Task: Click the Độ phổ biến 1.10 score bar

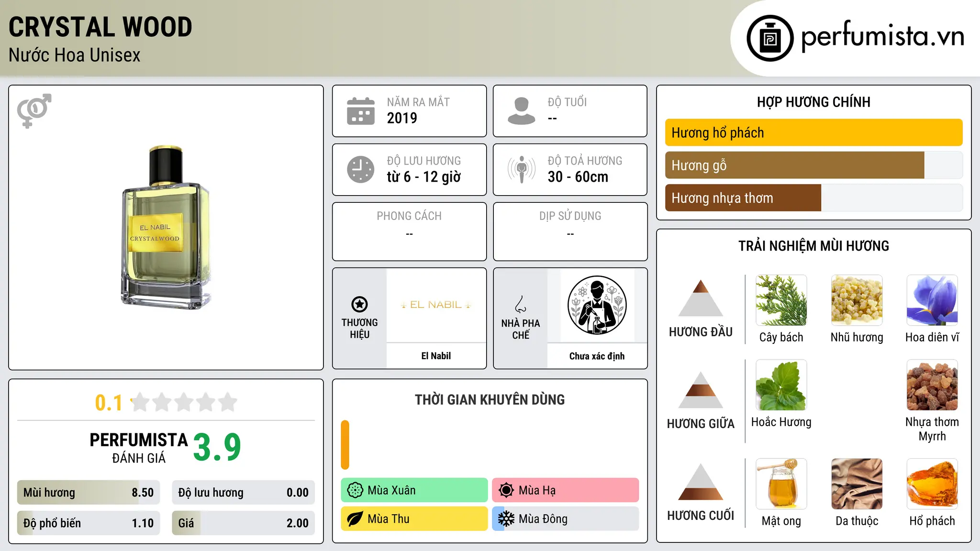Action: (x=89, y=523)
